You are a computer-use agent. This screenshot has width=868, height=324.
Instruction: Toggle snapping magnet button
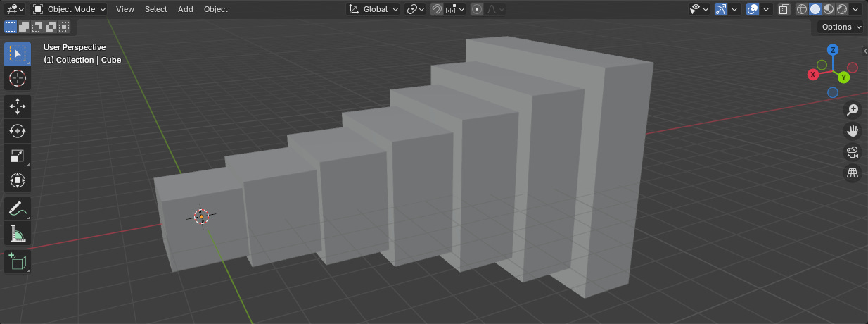click(437, 9)
